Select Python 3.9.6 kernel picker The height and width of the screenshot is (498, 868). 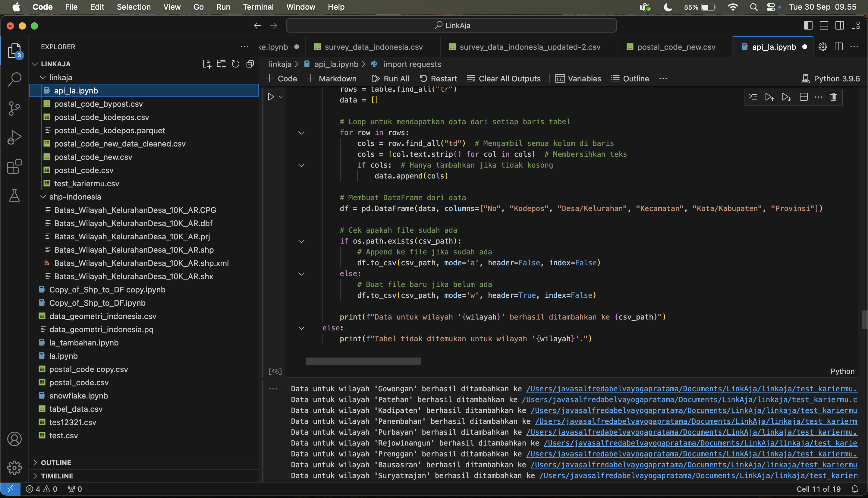pos(830,79)
